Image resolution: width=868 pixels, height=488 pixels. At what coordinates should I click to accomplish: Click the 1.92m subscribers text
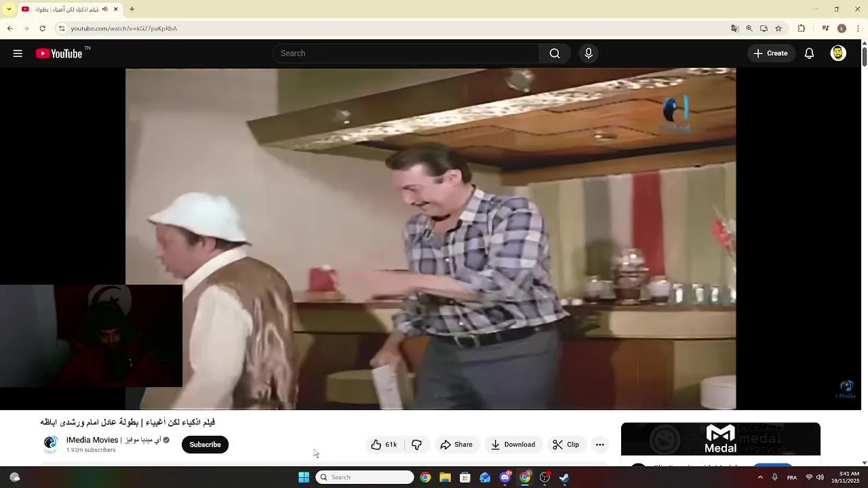pos(91,450)
